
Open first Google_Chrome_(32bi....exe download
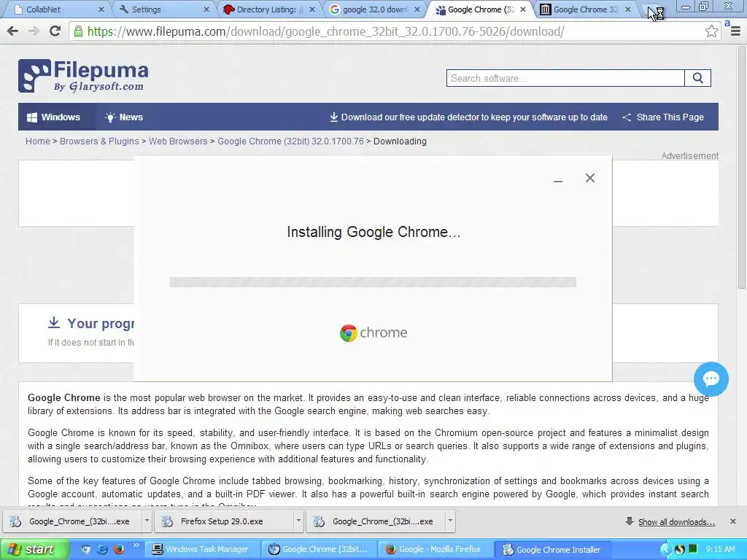(72, 521)
